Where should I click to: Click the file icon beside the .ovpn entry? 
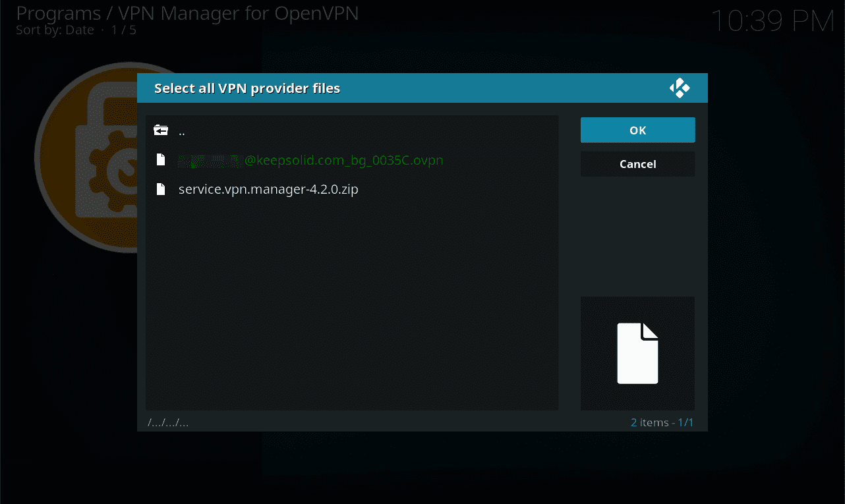pos(160,160)
